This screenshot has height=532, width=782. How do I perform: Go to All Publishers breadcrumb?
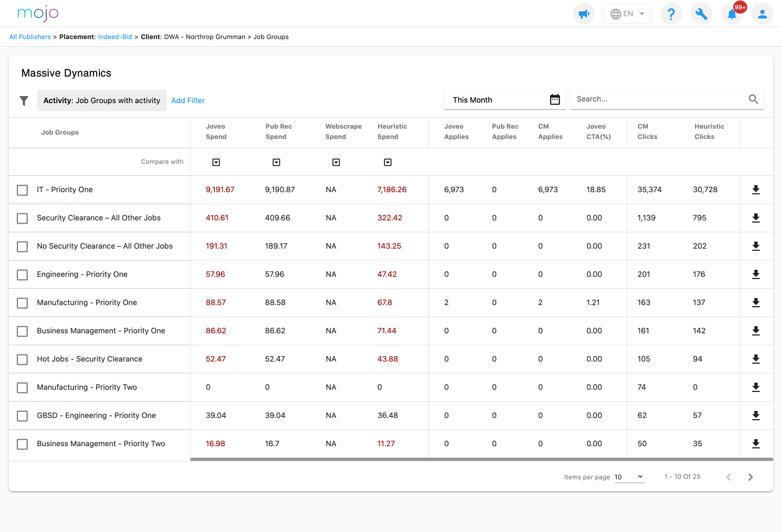tap(30, 37)
